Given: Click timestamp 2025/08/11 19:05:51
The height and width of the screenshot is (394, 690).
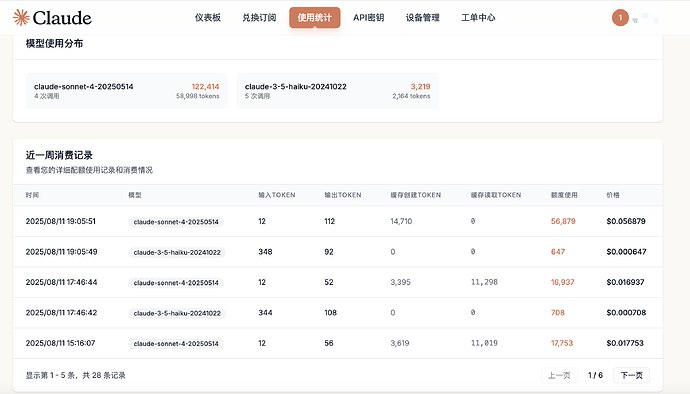Looking at the screenshot, I should pyautogui.click(x=61, y=221).
